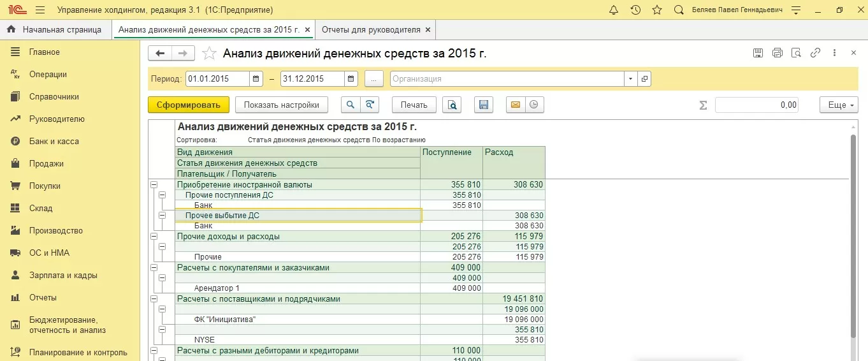868x361 pixels.
Task: Click the magnifier find icon in report toolbar
Action: [x=351, y=105]
